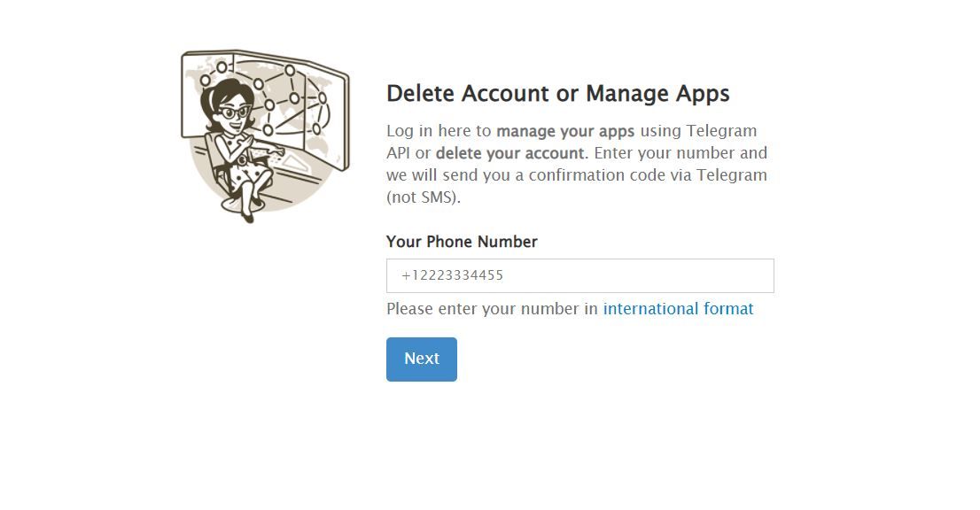Focus the Your Phone Number input field
The height and width of the screenshot is (510, 980).
click(580, 275)
